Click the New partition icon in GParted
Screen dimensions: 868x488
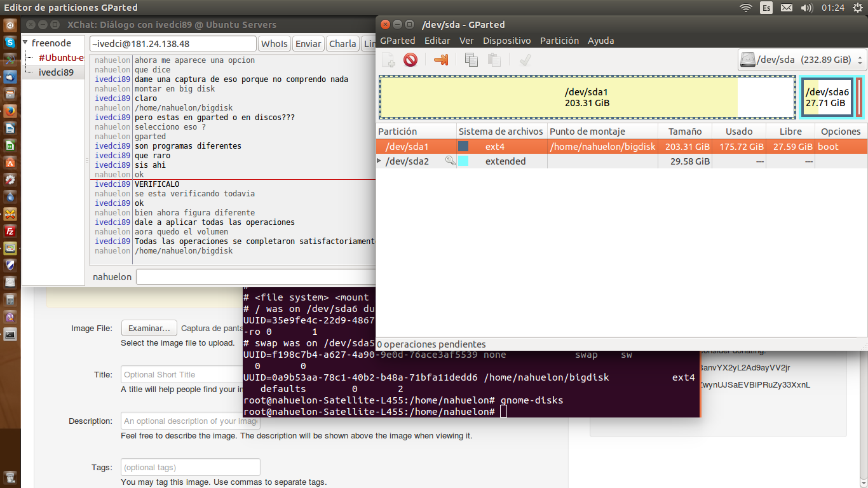(389, 60)
